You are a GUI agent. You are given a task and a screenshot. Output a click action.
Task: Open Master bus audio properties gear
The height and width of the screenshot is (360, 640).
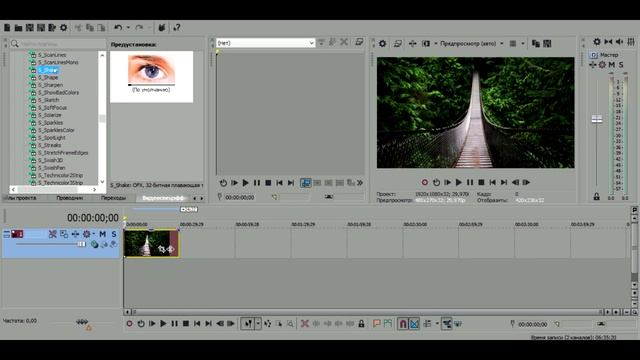click(x=597, y=42)
